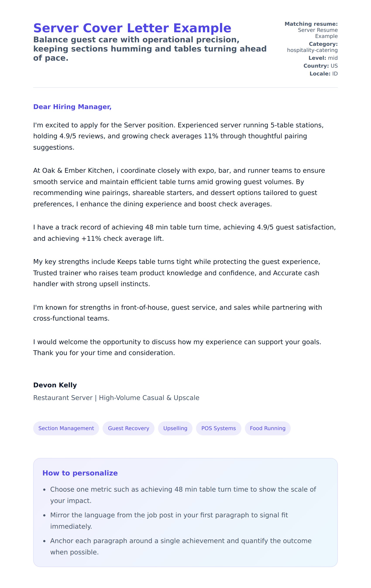Click the Level mid metadata line
371x588 pixels.
(x=323, y=58)
